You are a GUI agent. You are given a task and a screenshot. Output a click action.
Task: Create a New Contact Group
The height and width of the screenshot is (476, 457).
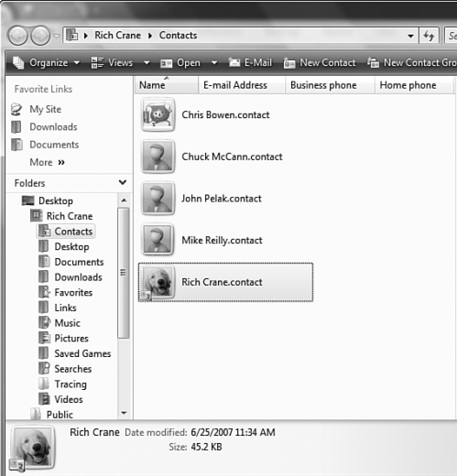(x=412, y=63)
